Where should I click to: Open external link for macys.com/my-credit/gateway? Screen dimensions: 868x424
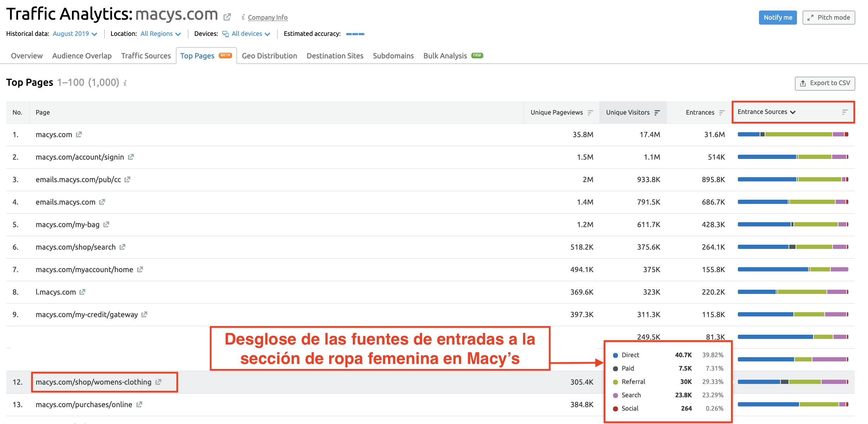pyautogui.click(x=144, y=314)
